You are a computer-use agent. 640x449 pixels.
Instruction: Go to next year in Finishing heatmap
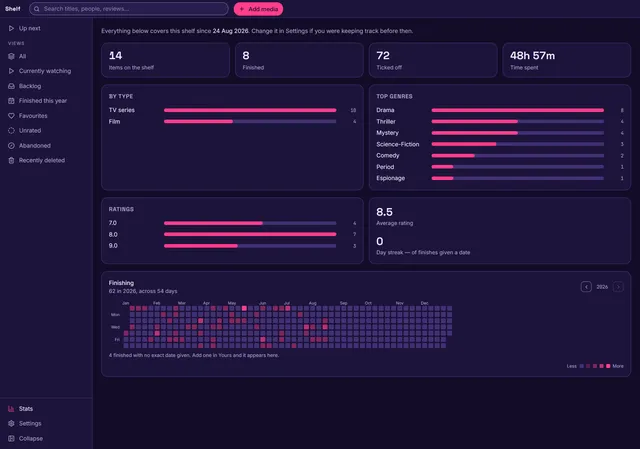tap(618, 287)
